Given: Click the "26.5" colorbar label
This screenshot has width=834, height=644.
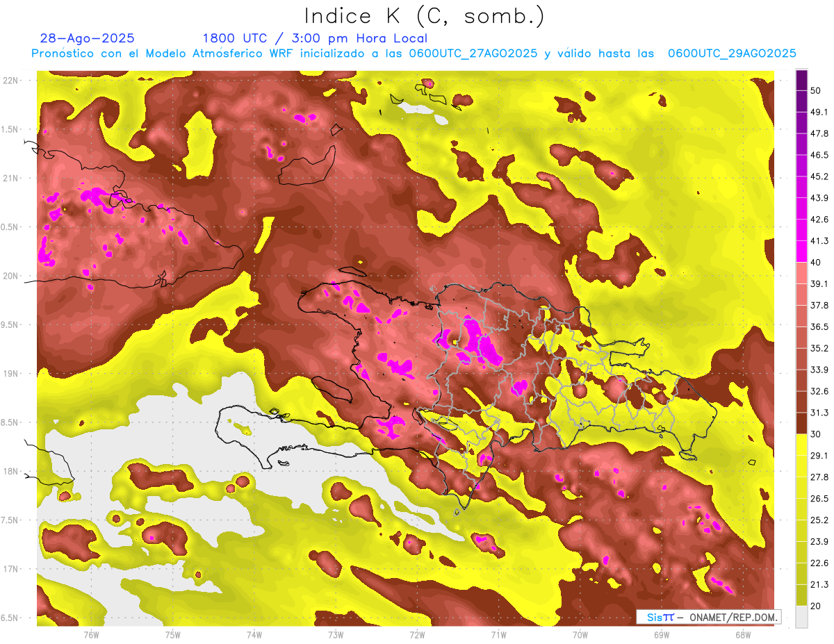Looking at the screenshot, I should (819, 499).
